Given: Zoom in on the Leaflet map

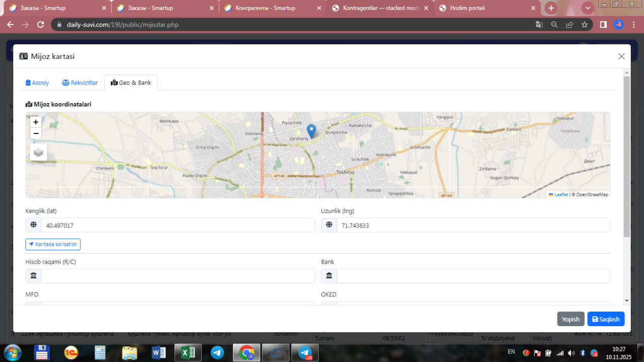Looking at the screenshot, I should point(36,122).
